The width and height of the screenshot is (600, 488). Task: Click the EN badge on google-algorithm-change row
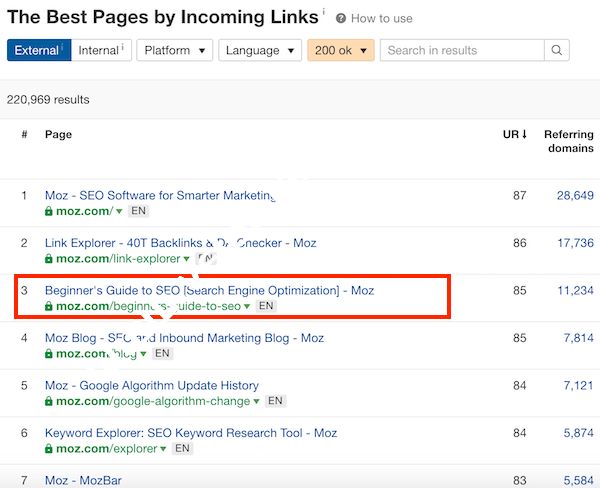275,401
